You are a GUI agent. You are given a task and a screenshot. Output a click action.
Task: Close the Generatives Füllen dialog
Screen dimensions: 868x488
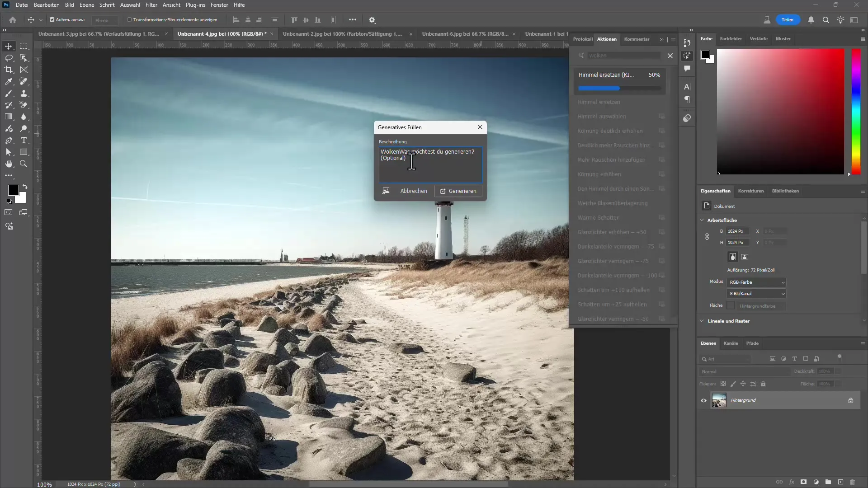tap(480, 127)
